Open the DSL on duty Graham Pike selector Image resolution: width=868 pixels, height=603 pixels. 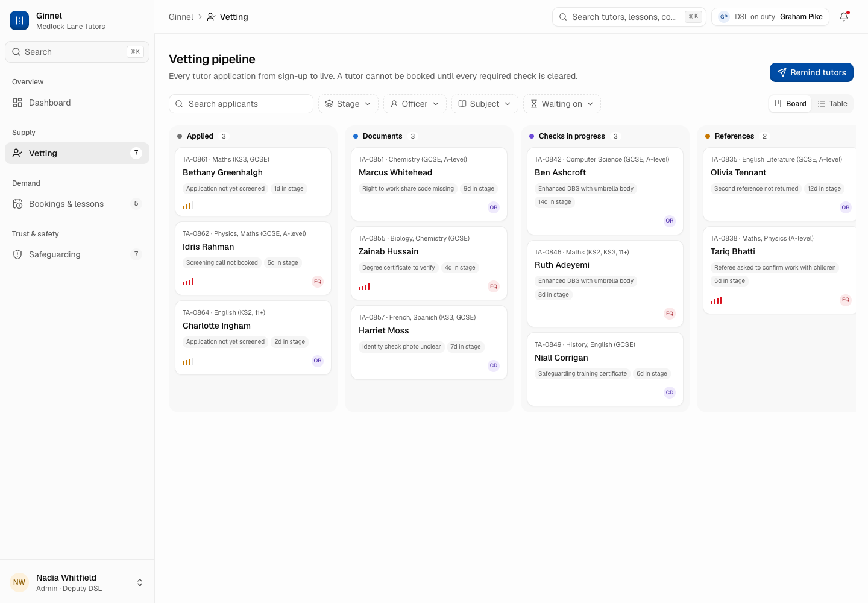click(x=770, y=17)
